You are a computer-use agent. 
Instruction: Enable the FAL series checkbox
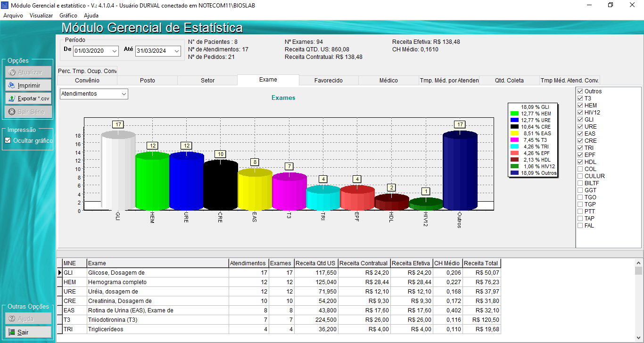pyautogui.click(x=580, y=226)
